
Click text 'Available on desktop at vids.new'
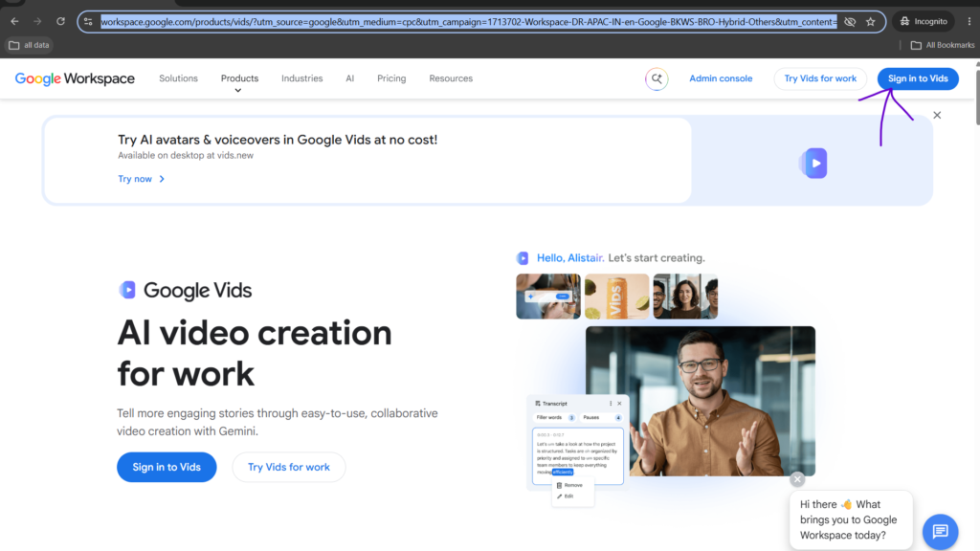[x=186, y=156]
